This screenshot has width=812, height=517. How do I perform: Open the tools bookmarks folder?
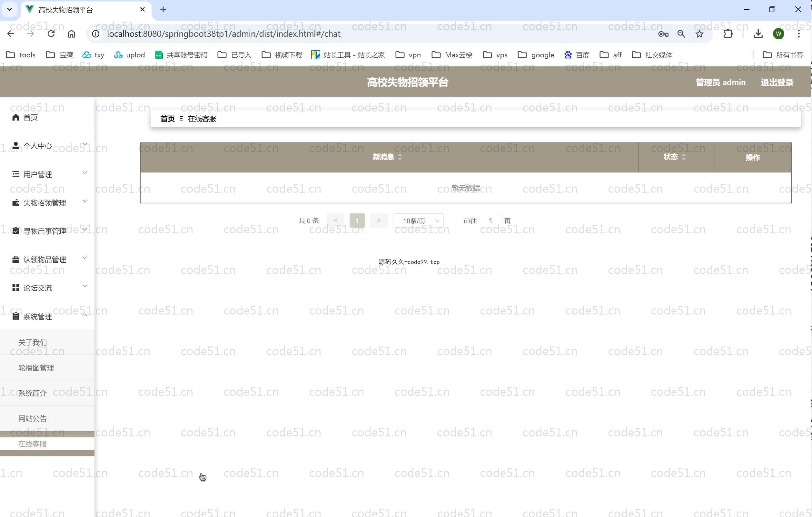(21, 54)
